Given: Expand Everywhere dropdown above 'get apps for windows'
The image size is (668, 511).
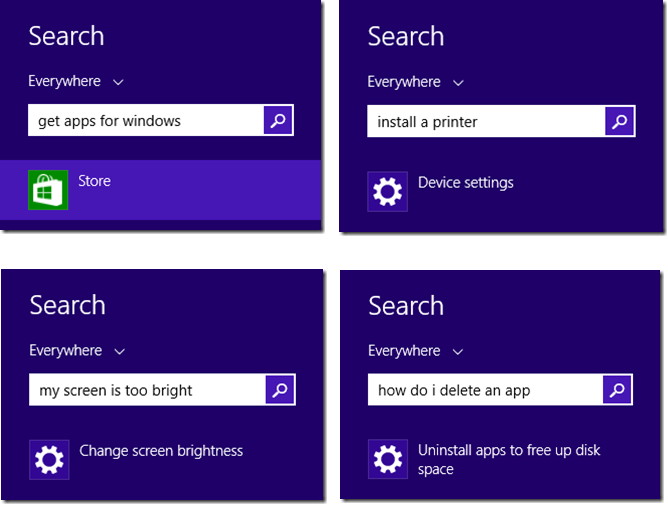Looking at the screenshot, I should 76,81.
